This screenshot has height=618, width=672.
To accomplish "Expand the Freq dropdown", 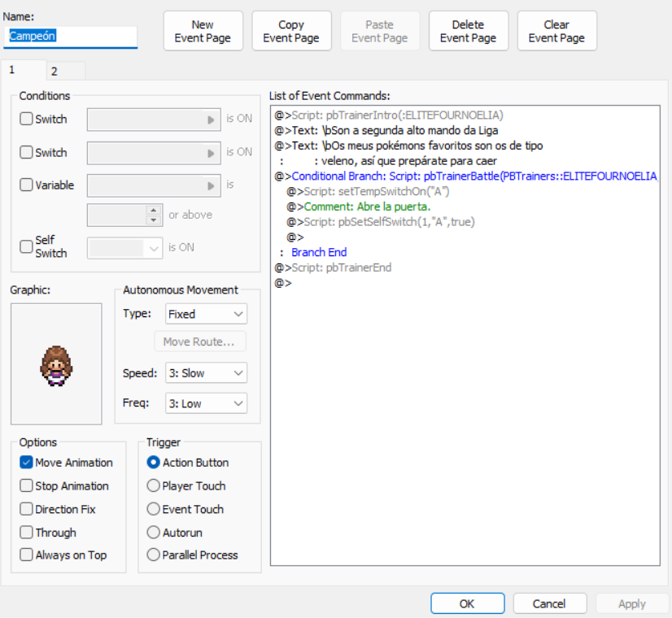I will point(206,403).
